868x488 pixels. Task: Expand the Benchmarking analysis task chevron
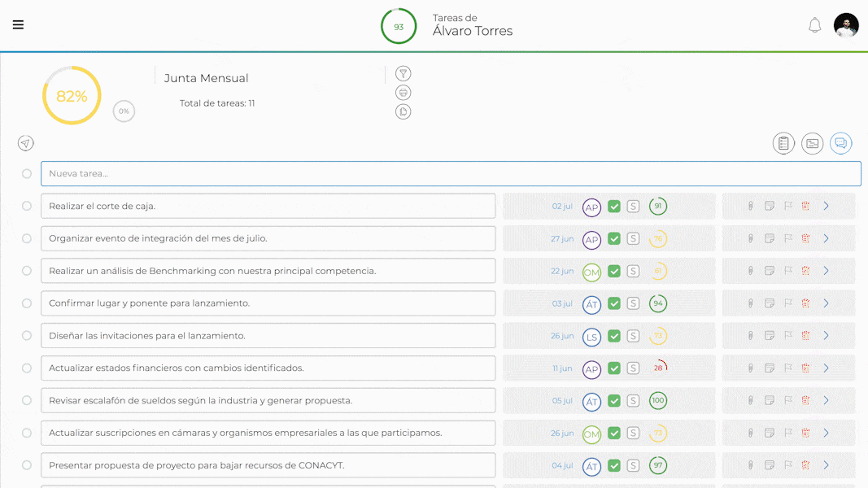coord(826,271)
